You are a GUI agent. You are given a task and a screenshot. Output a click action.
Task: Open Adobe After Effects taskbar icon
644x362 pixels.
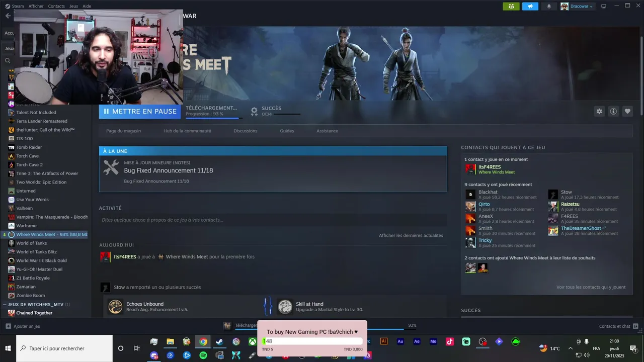click(417, 341)
